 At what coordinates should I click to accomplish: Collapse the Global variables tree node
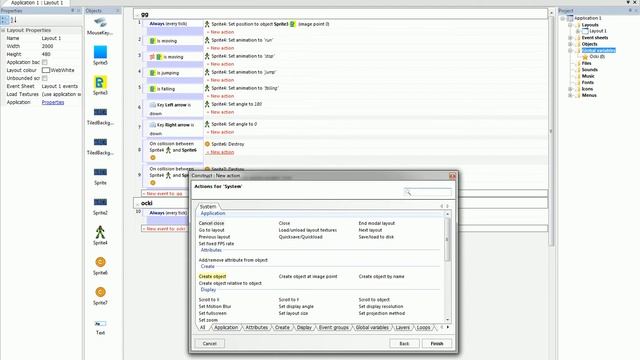[570, 51]
